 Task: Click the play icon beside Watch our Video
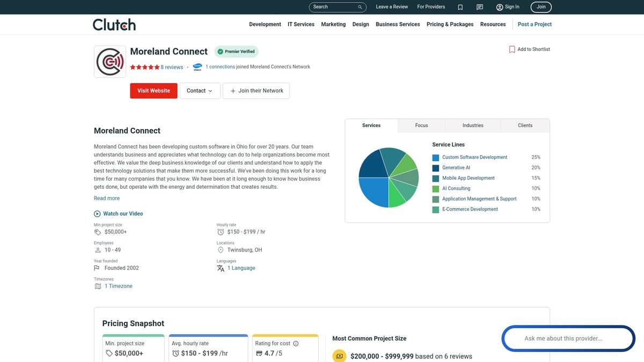pyautogui.click(x=97, y=213)
